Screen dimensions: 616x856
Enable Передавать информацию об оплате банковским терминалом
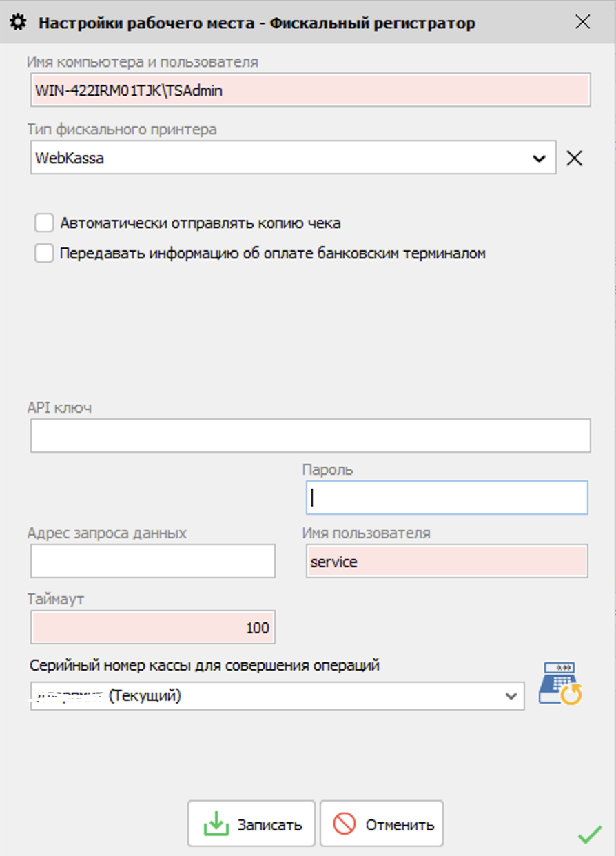pos(43,253)
